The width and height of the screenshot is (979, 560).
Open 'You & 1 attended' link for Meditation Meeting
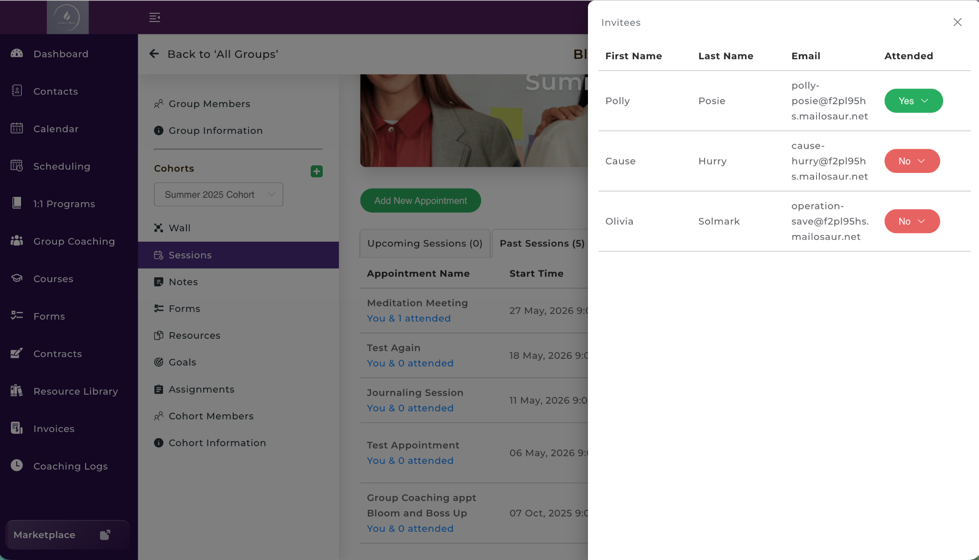tap(409, 318)
